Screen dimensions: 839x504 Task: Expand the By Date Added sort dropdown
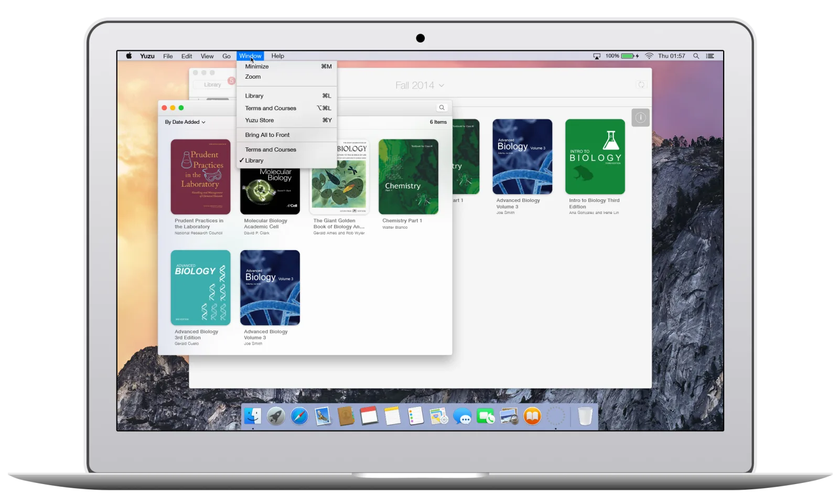[185, 122]
